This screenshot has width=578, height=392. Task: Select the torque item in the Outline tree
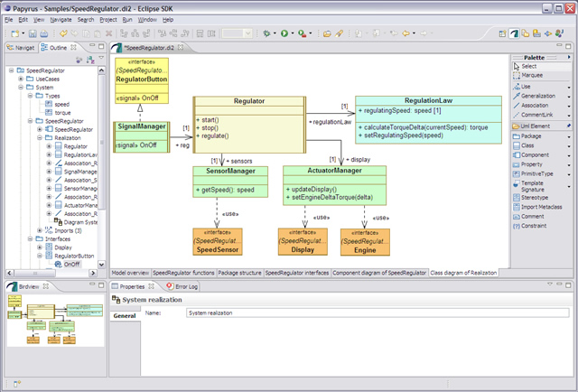tap(61, 112)
